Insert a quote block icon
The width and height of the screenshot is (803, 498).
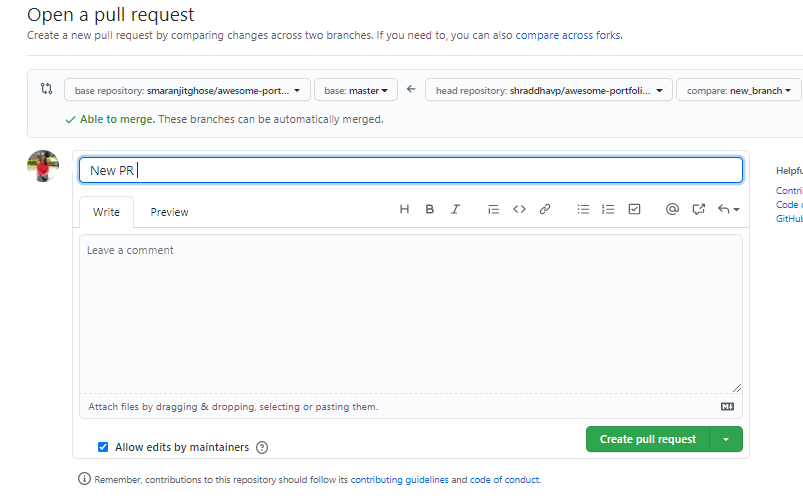click(494, 209)
